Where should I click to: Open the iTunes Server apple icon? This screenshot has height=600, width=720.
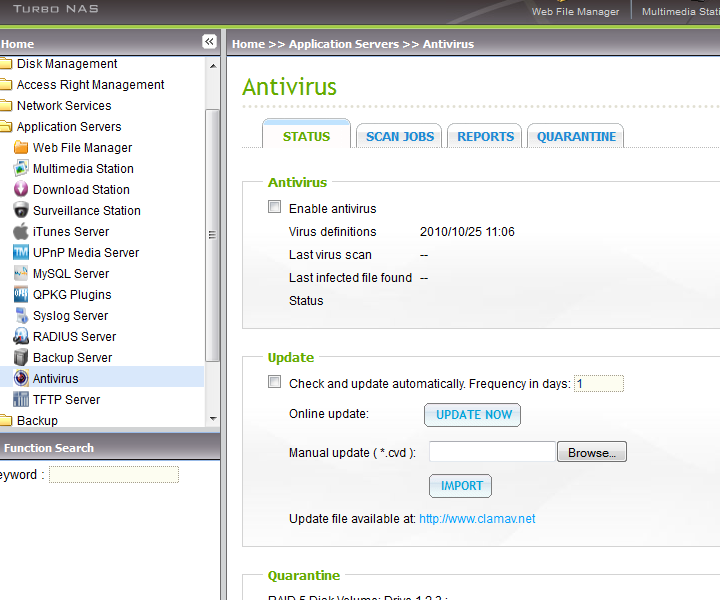coord(21,232)
